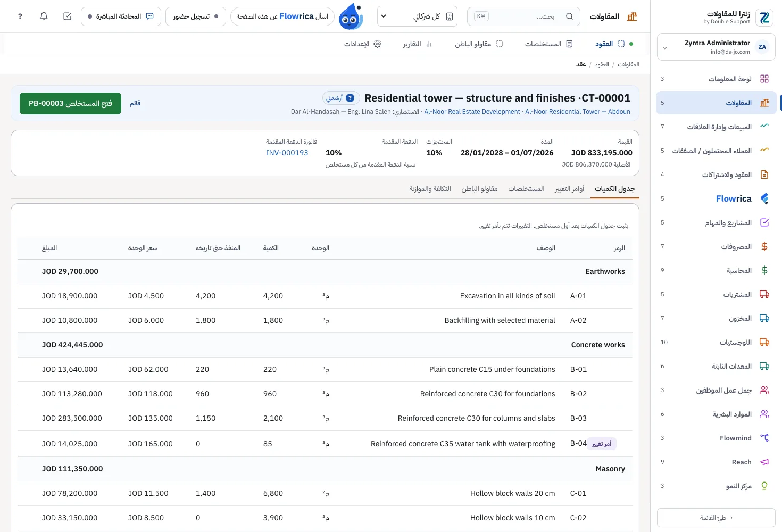Screen dimensions: 782x532
Task: Click the Reach megaphone icon in sidebar
Action: 764,462
